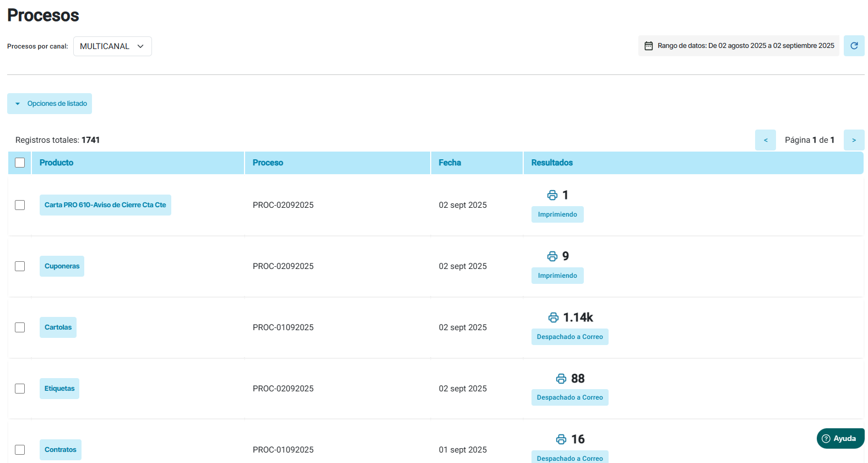This screenshot has width=868, height=463.
Task: Tick the Etiquetas row checkbox
Action: (20, 389)
